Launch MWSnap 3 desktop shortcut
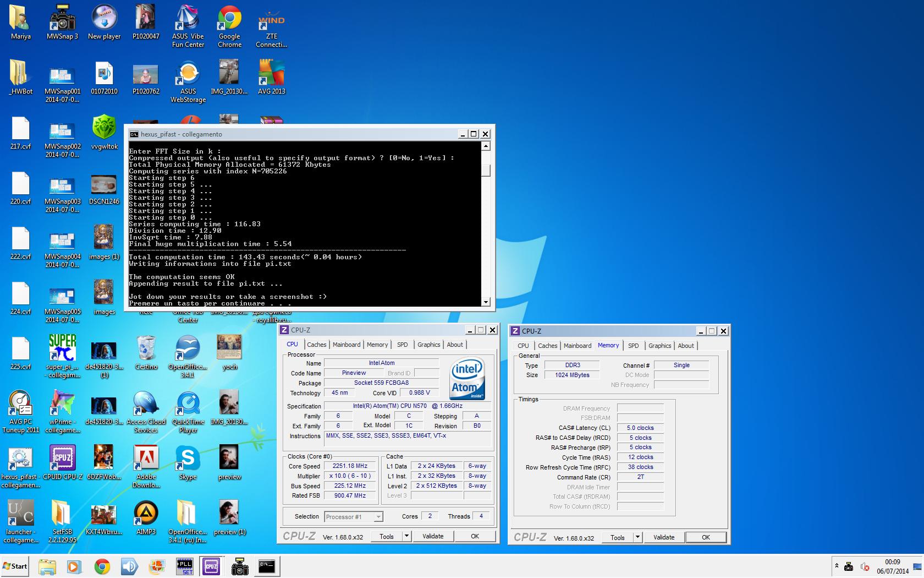 point(62,22)
